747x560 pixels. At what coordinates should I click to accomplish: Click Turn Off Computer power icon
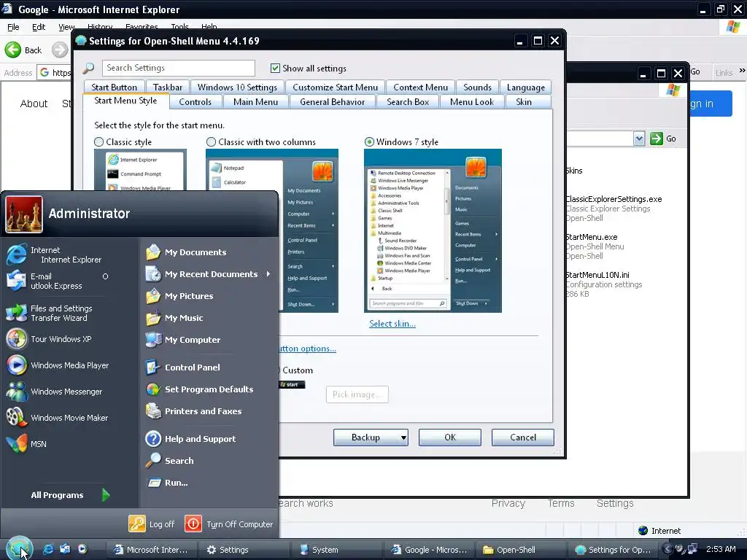point(193,524)
